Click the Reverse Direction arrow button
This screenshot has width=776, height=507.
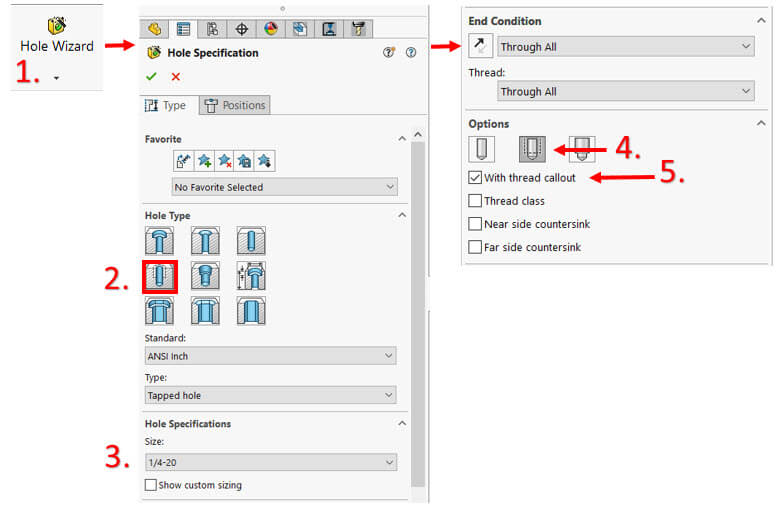[481, 46]
